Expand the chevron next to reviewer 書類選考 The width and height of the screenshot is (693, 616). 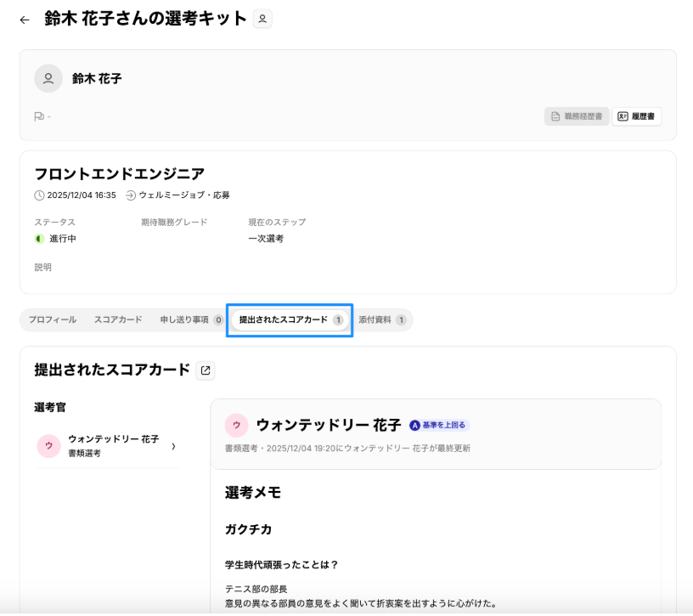pyautogui.click(x=173, y=446)
